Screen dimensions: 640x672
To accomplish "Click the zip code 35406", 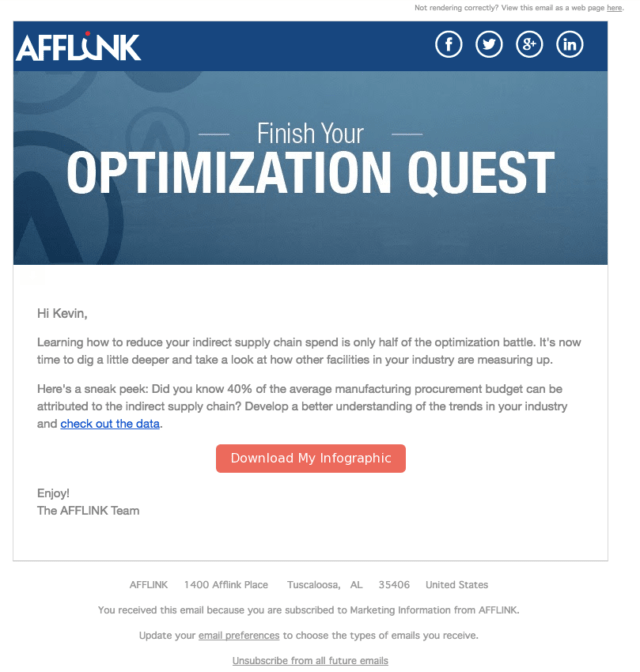I will tap(394, 584).
